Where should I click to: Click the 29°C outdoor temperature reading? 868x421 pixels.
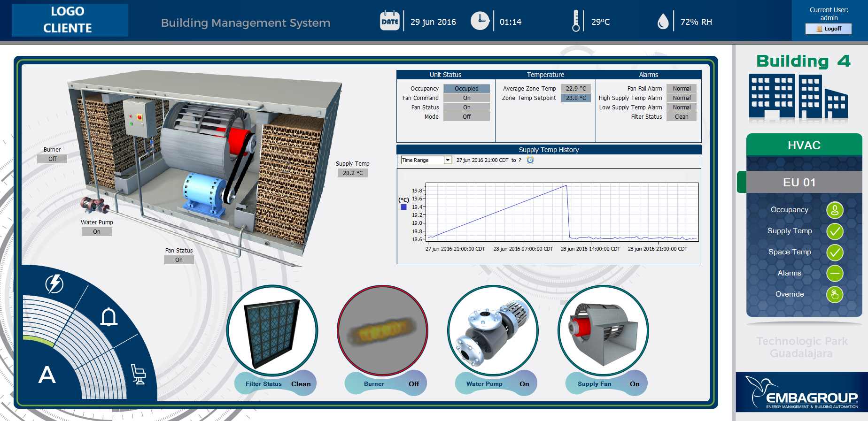pos(600,22)
